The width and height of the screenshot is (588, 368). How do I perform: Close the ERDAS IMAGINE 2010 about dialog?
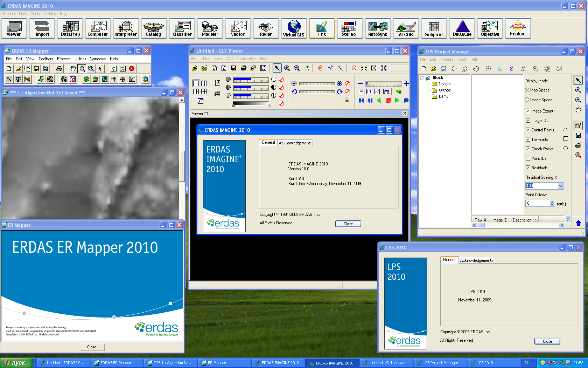348,224
